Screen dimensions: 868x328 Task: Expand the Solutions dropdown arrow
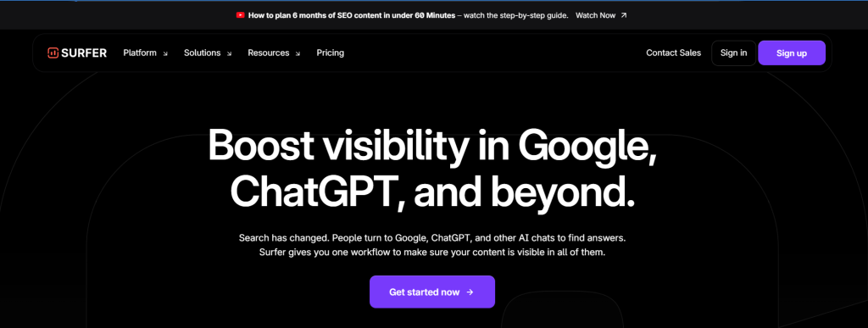(229, 53)
